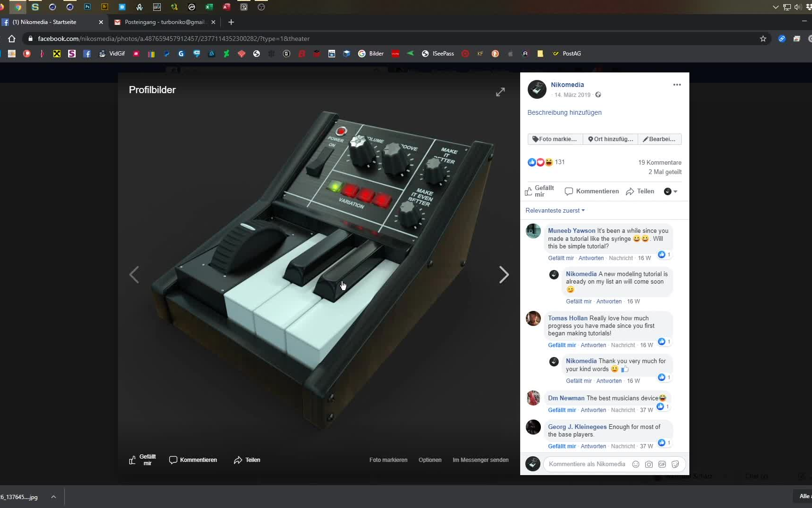The image size is (812, 508).
Task: Insert a GIF into the comment
Action: 662,464
